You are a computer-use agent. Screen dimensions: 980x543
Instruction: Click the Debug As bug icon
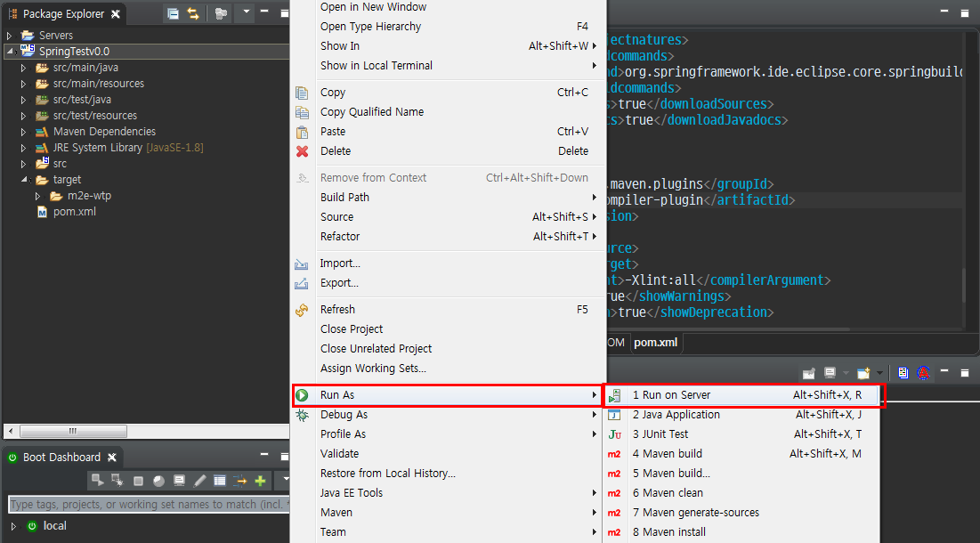point(302,415)
